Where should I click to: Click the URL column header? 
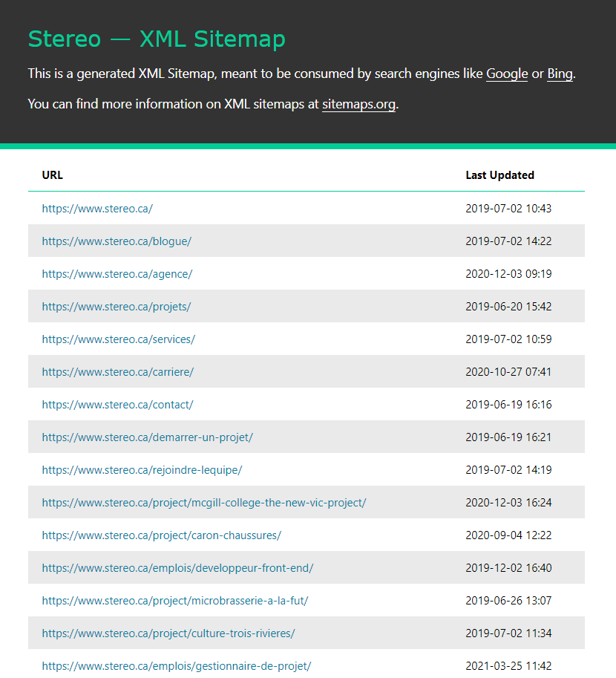(x=53, y=175)
